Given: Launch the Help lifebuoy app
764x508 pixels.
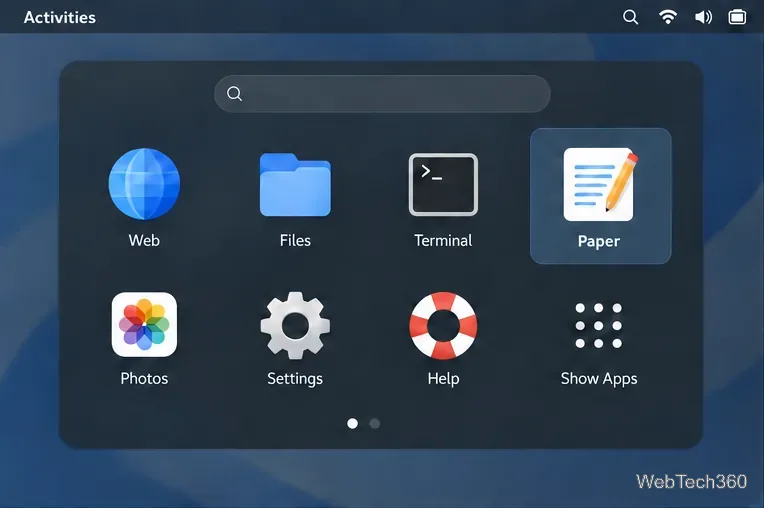Looking at the screenshot, I should tap(443, 325).
